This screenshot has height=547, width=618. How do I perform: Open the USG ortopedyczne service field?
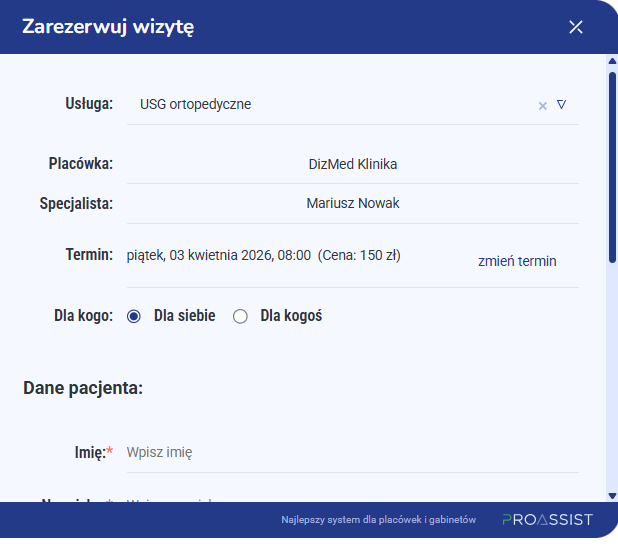coord(330,104)
